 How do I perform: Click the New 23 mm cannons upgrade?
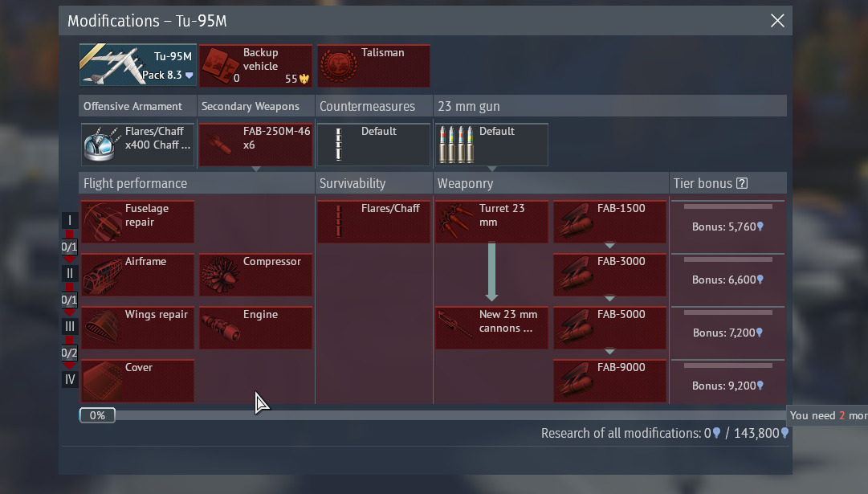coord(491,328)
